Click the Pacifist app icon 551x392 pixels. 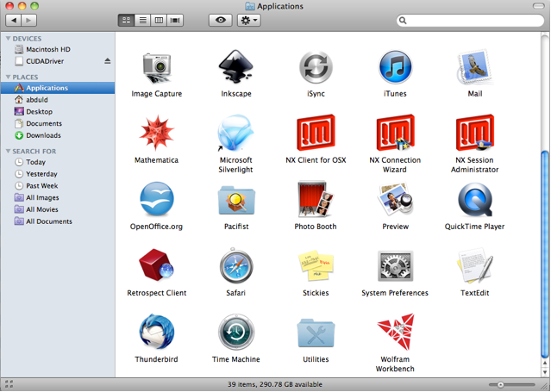point(236,200)
